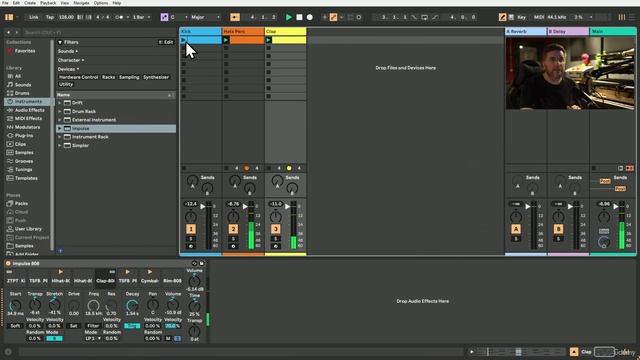Toggle track 2 activator for Hats Perc
The width and height of the screenshot is (640, 360).
coord(233,229)
